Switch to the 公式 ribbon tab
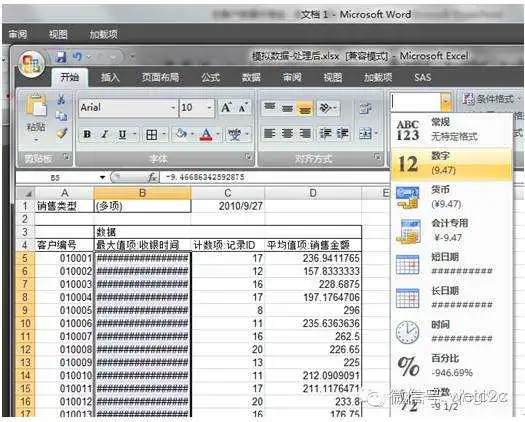The image size is (525, 422). 210,78
